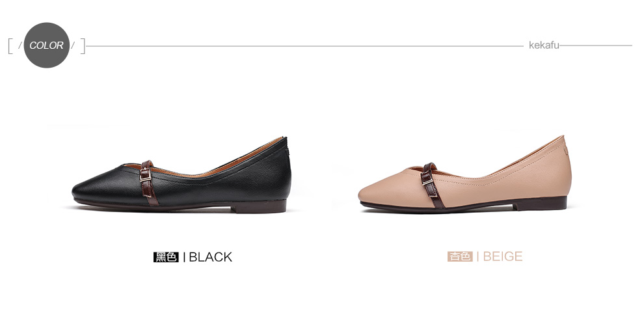Click the 黑色 black label tag

point(166,257)
